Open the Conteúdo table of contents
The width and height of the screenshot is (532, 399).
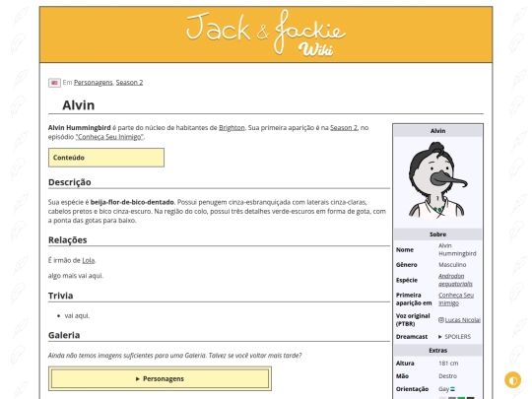[106, 158]
